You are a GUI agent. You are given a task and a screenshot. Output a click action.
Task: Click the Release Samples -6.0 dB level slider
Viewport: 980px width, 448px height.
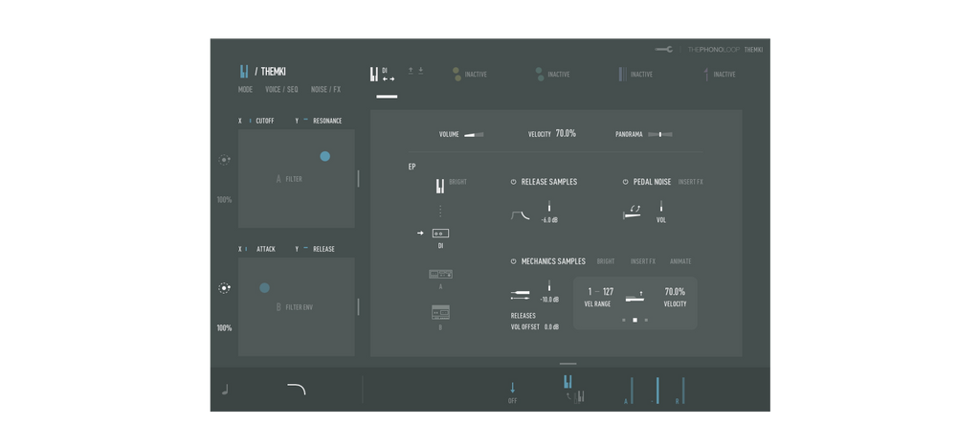[x=549, y=206]
